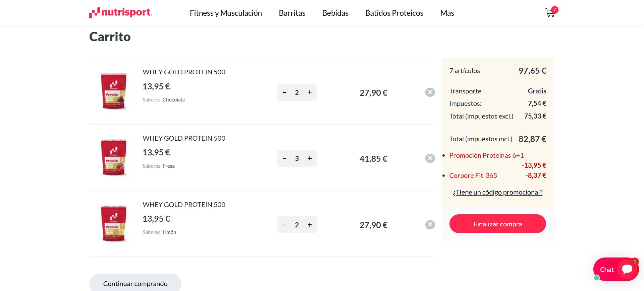
Task: Decrease quantity of Fresa protein
Action: [x=284, y=158]
